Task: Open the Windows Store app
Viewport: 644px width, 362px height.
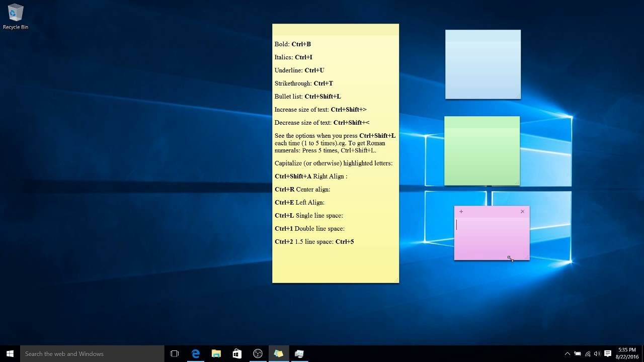Action: pos(236,353)
